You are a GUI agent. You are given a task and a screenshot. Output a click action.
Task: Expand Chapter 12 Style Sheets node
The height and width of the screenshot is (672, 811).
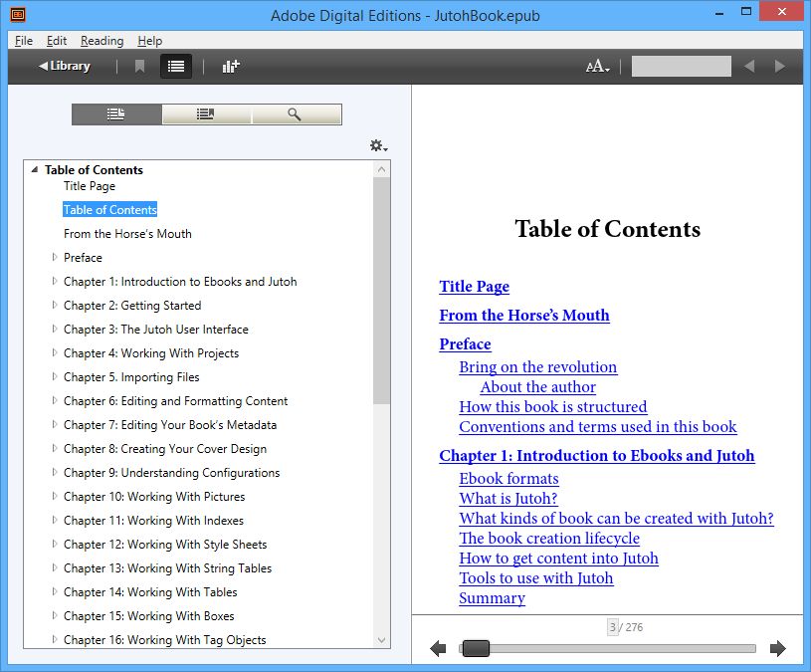[55, 544]
